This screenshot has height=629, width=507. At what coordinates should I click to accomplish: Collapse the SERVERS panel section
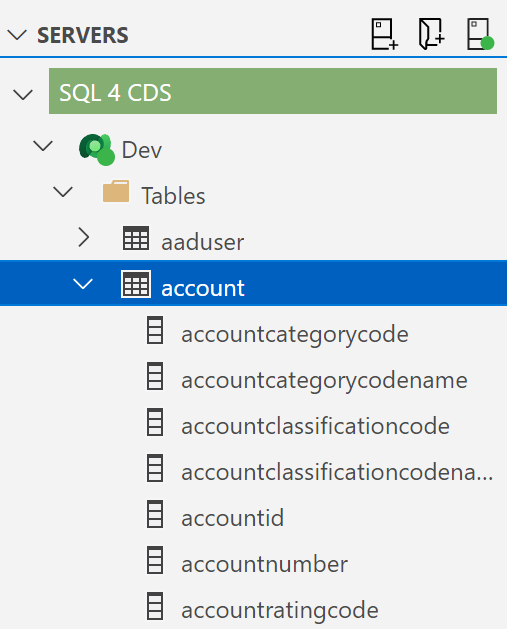[17, 35]
